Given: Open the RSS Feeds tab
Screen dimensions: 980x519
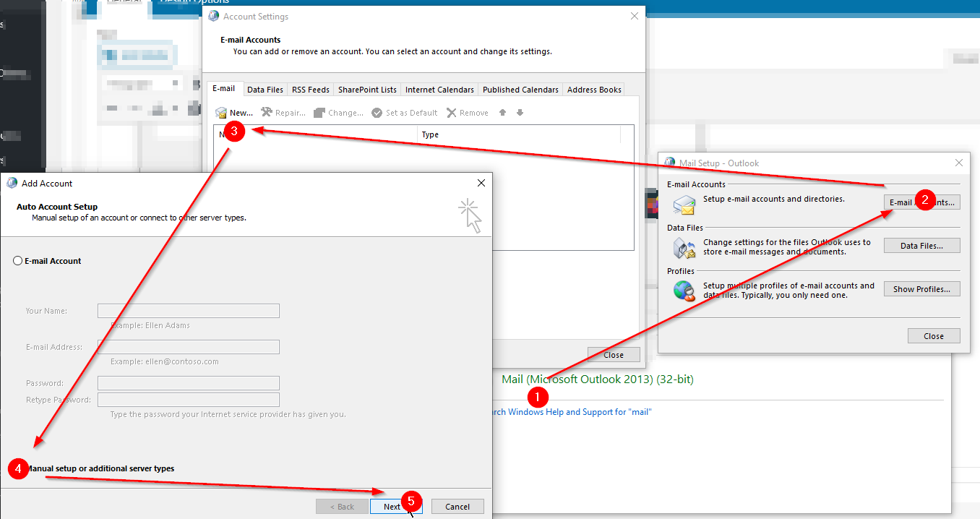Looking at the screenshot, I should pyautogui.click(x=311, y=90).
